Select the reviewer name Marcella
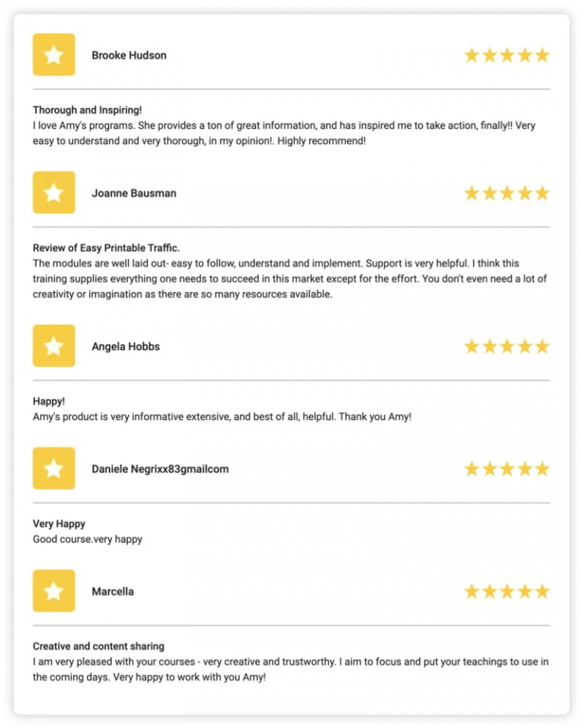Viewport: 585px width, 728px height. [x=113, y=592]
